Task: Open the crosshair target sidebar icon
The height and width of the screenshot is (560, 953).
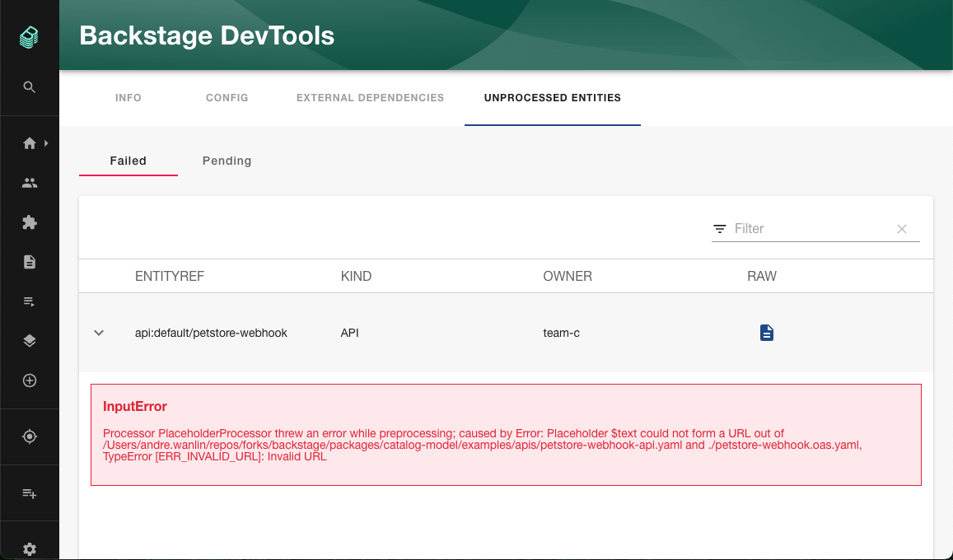Action: [29, 436]
